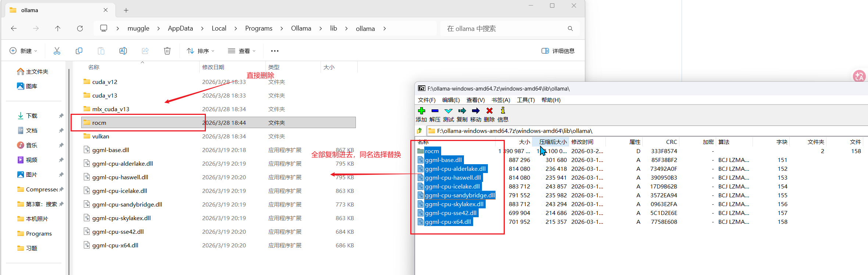The image size is (868, 275).
Task: Toggle the 详细信息 details pane button
Action: coord(558,51)
